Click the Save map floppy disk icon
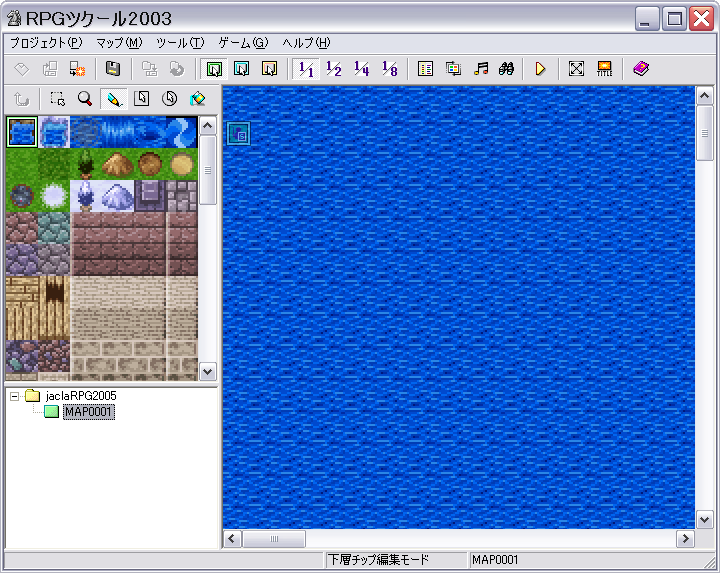 coord(113,69)
